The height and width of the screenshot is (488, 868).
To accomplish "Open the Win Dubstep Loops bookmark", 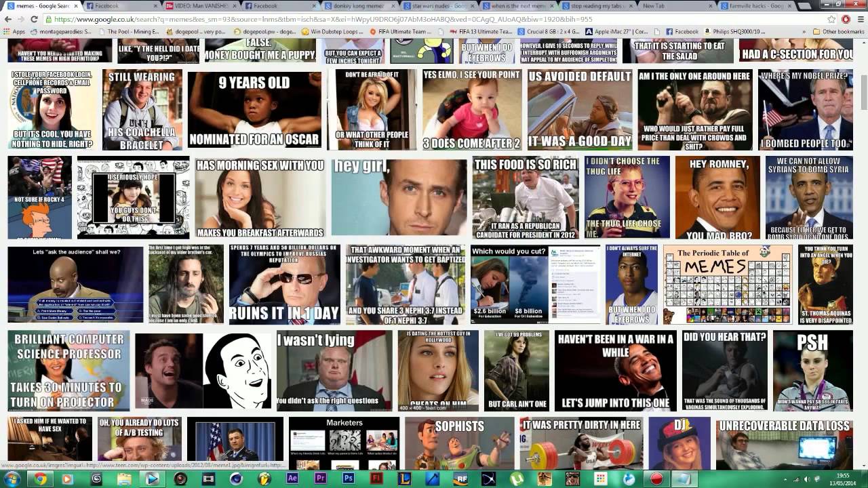I will point(331,31).
